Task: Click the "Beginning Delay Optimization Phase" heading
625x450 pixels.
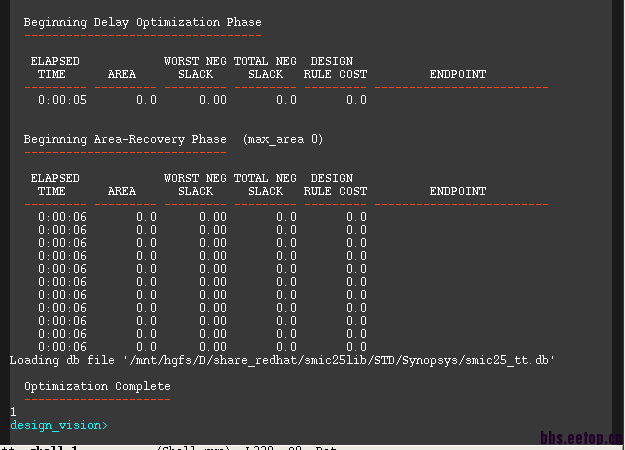Action: click(x=143, y=21)
